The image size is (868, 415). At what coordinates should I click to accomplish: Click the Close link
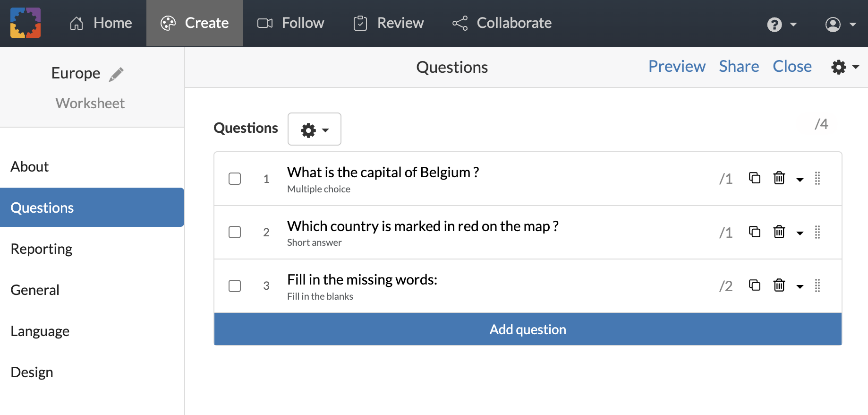[792, 66]
